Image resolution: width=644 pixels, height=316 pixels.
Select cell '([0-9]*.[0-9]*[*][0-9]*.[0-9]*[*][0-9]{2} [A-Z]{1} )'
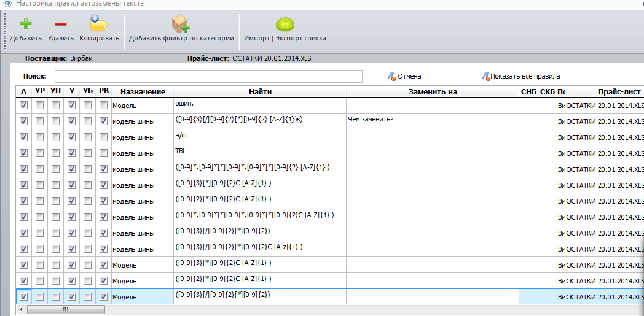point(260,169)
